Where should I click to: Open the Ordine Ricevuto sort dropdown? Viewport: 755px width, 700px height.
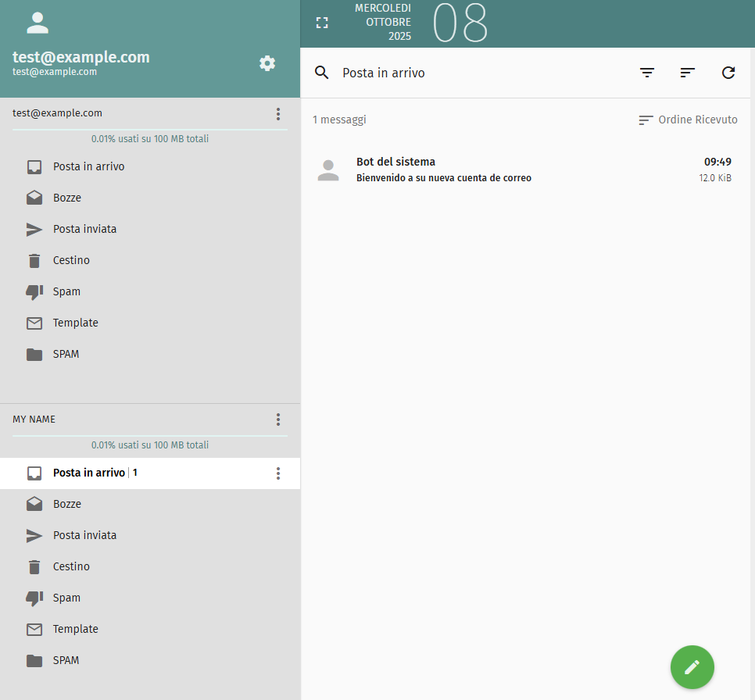pos(688,120)
